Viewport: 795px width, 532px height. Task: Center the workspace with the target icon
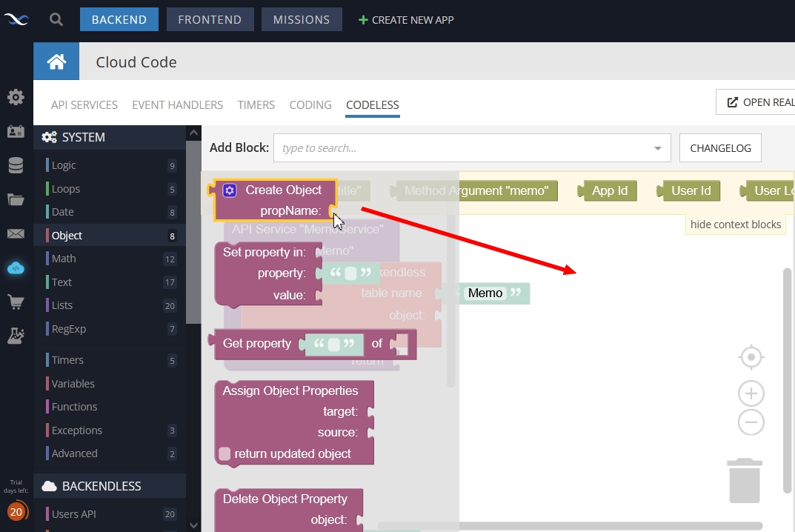[751, 358]
